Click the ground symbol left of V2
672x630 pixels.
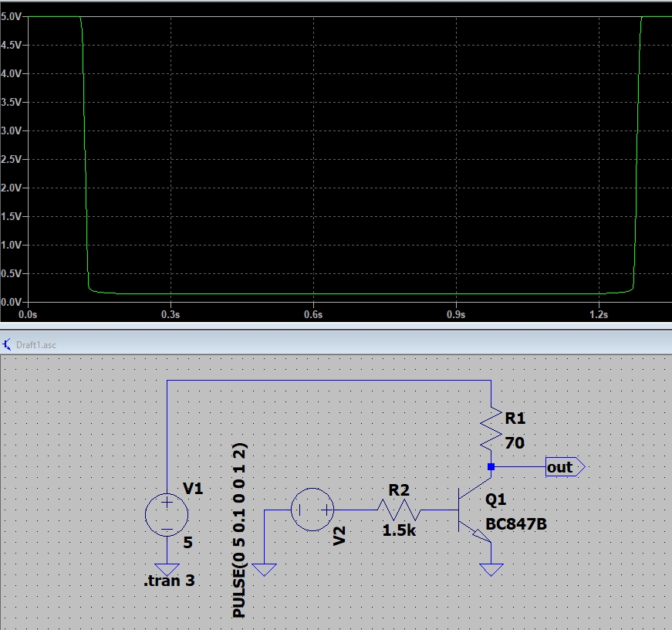pyautogui.click(x=265, y=570)
